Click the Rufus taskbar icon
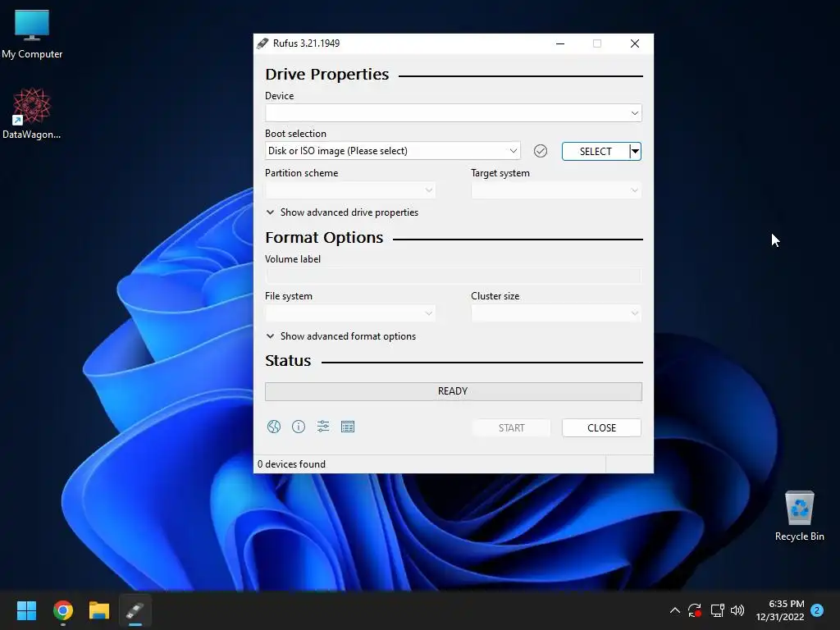 tap(135, 610)
